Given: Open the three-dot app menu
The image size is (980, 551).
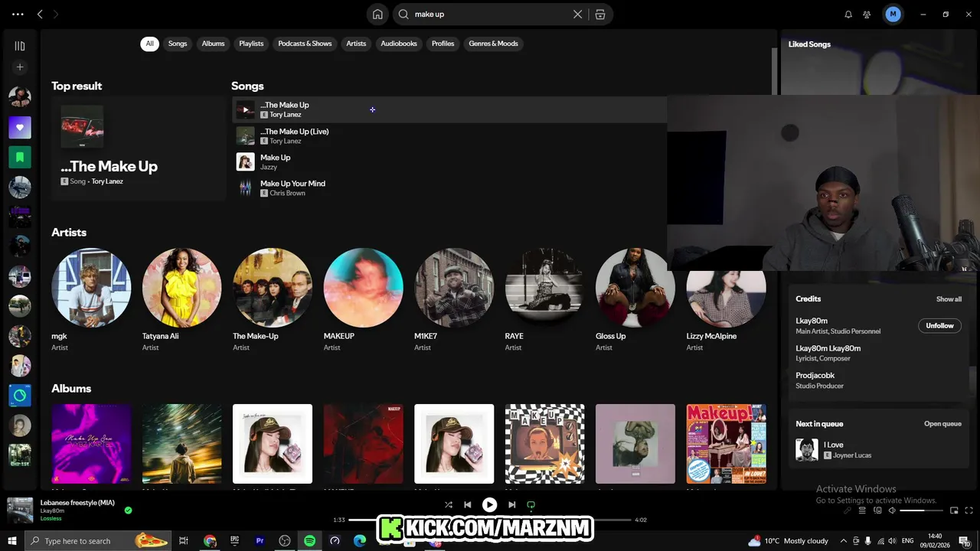Looking at the screenshot, I should tap(18, 14).
